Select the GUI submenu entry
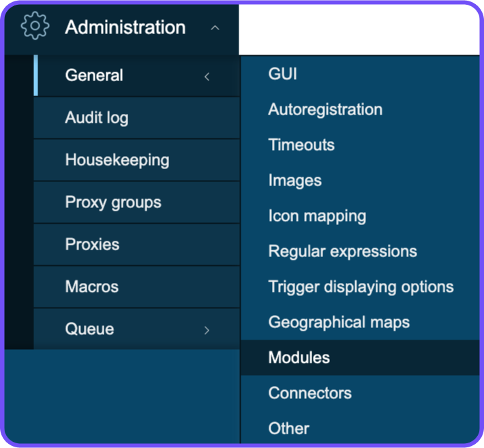484x448 pixels. click(360, 74)
